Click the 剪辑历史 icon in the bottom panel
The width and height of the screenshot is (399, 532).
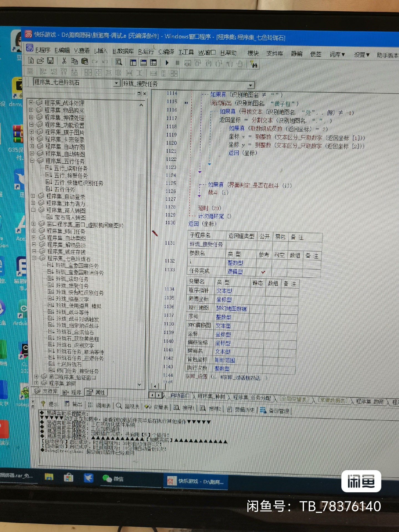point(230,409)
